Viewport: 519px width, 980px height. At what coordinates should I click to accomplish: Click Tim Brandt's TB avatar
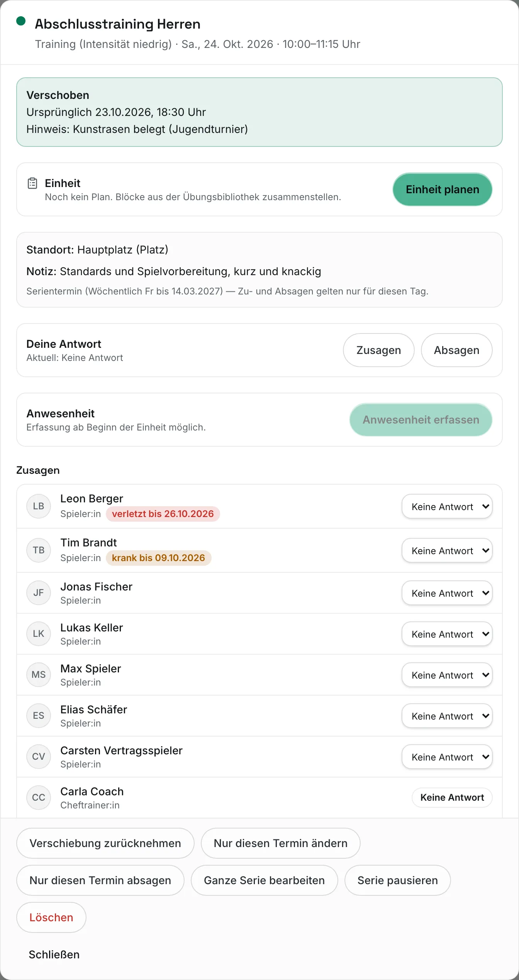pyautogui.click(x=39, y=550)
